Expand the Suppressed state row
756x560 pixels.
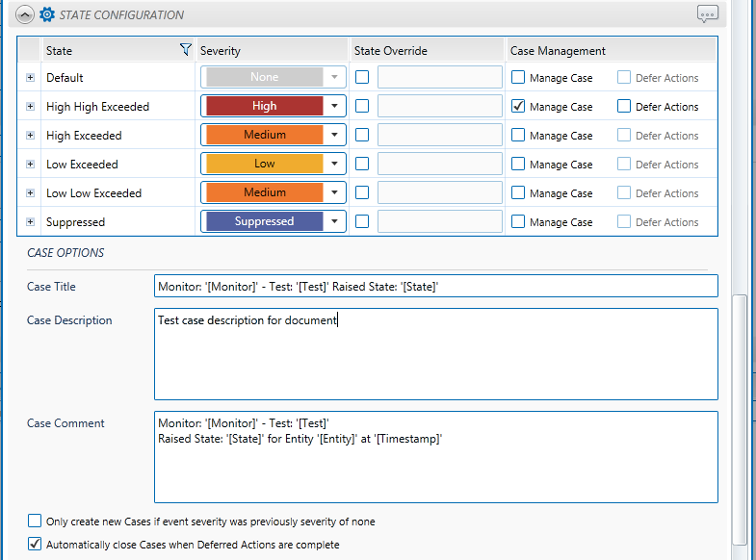[31, 222]
